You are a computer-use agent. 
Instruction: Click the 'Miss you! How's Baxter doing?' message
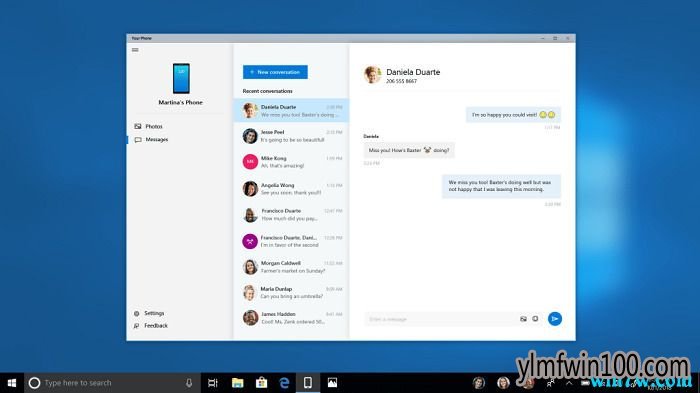point(409,150)
